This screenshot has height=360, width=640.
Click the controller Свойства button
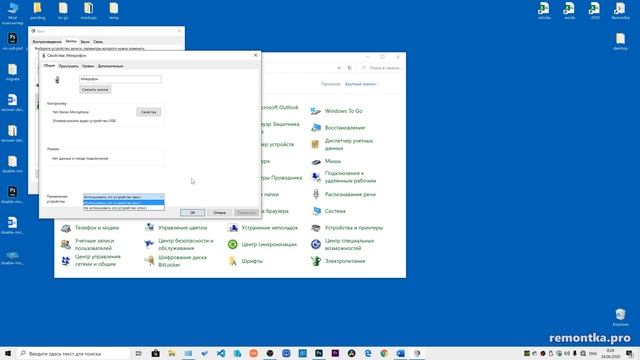[149, 112]
